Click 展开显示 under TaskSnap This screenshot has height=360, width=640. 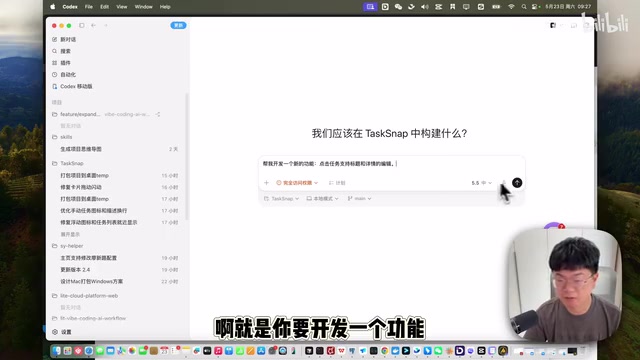point(70,234)
